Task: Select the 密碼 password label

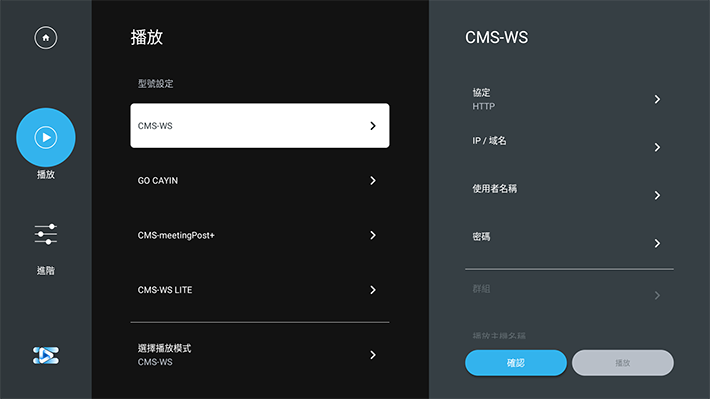Action: [481, 236]
